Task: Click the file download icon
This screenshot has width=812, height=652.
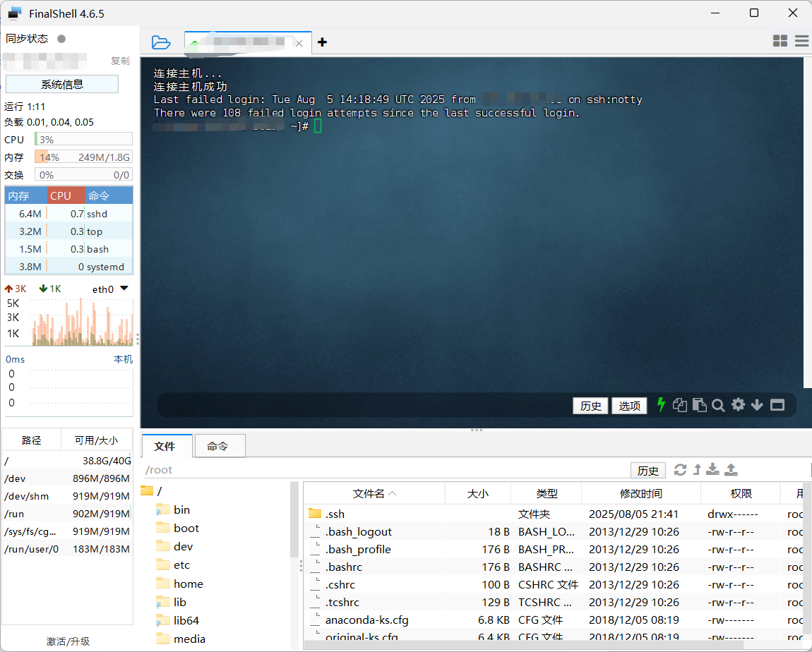Action: click(x=713, y=470)
